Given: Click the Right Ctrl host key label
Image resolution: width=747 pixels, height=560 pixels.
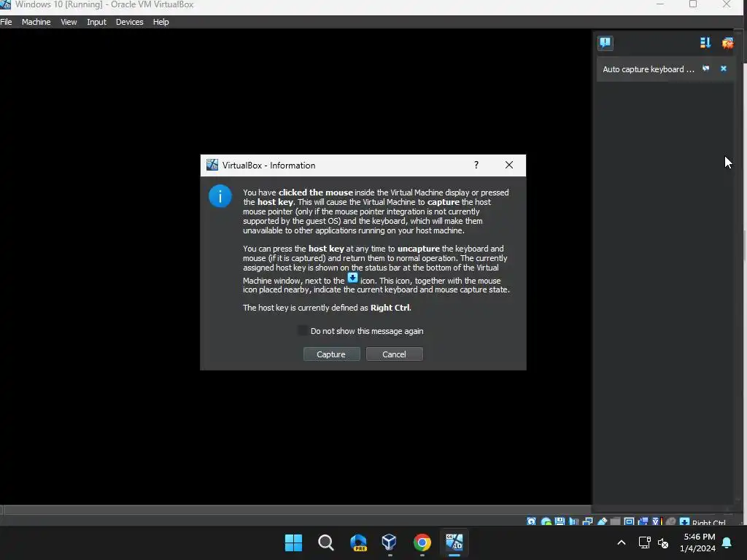Looking at the screenshot, I should click(x=709, y=522).
